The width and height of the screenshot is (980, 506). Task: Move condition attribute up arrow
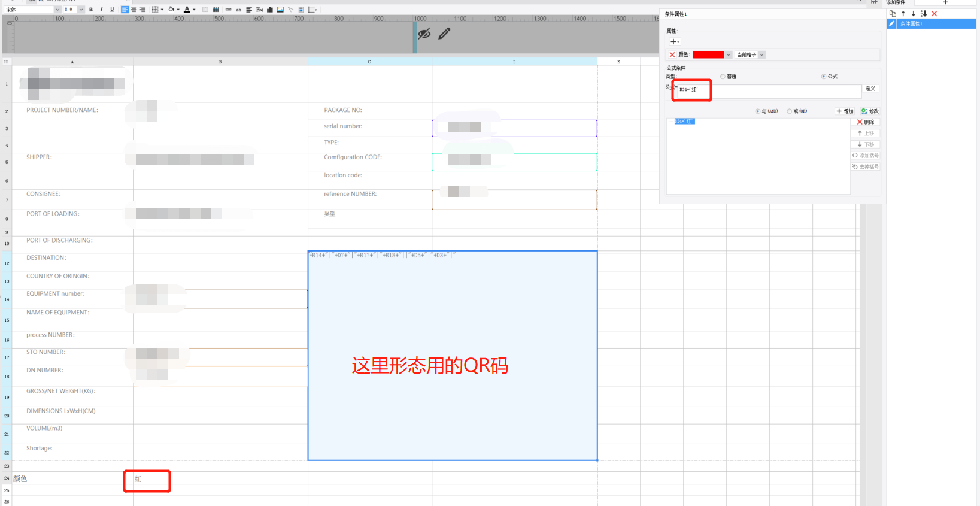point(903,13)
